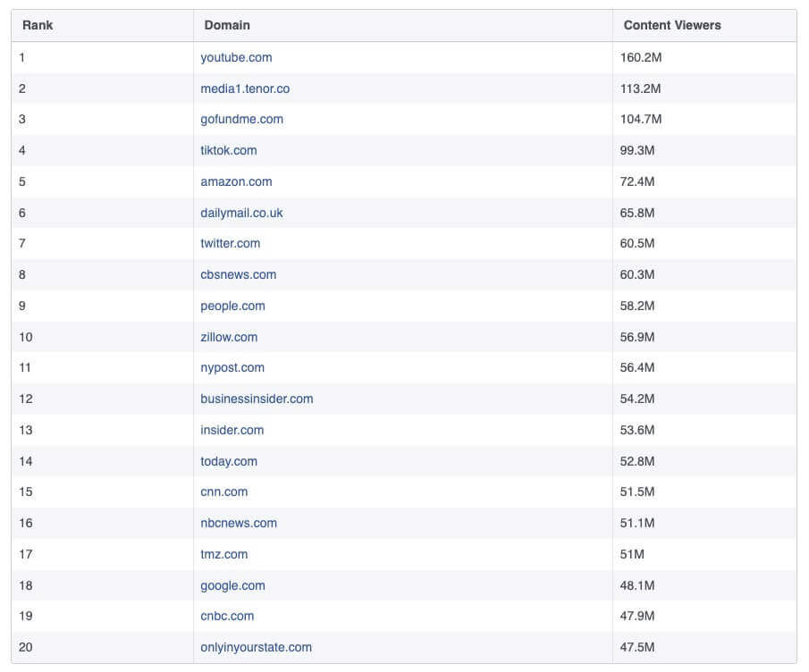Open the youtube.com domain link
Image resolution: width=809 pixels, height=672 pixels.
(236, 57)
